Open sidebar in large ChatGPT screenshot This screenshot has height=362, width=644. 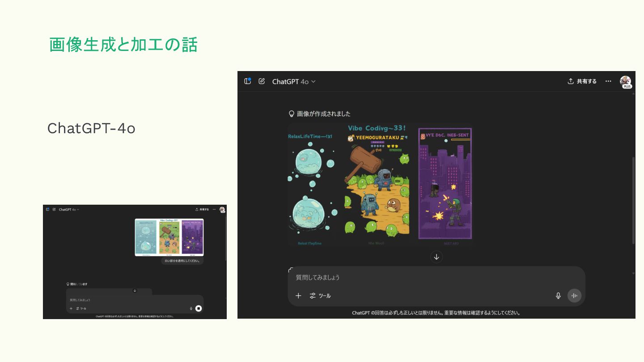tap(248, 81)
